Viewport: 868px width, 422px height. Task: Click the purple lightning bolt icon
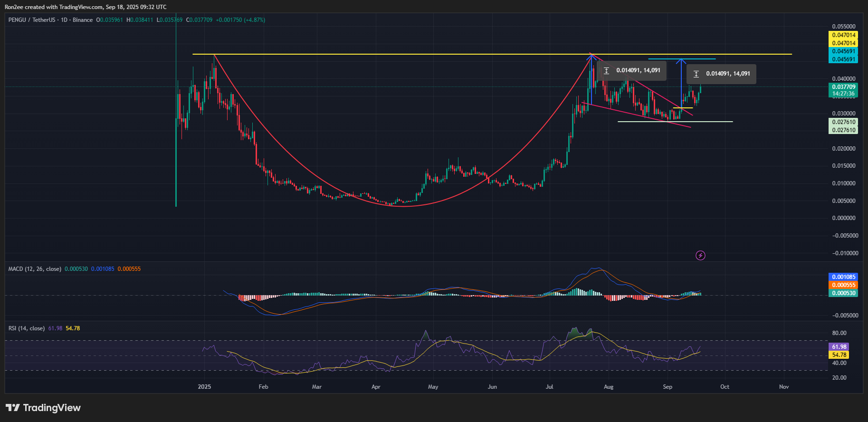click(700, 256)
